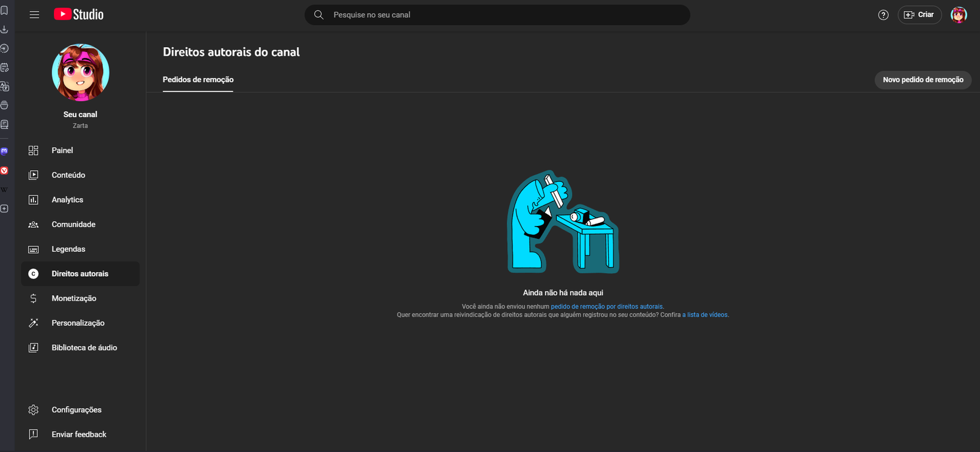Image resolution: width=980 pixels, height=452 pixels.
Task: Open the account avatar menu at top right
Action: (959, 15)
